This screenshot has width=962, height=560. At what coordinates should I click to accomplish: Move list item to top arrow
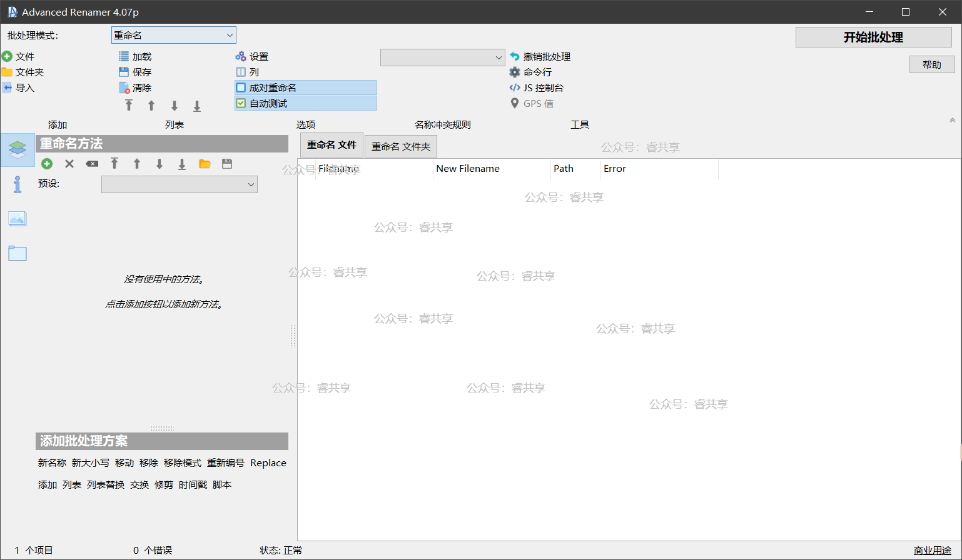(x=129, y=106)
